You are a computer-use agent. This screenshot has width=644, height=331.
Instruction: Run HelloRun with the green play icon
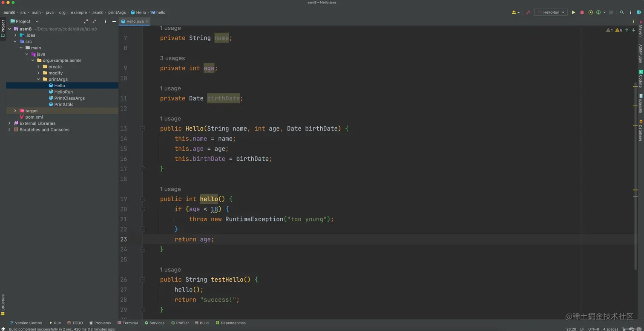[573, 12]
